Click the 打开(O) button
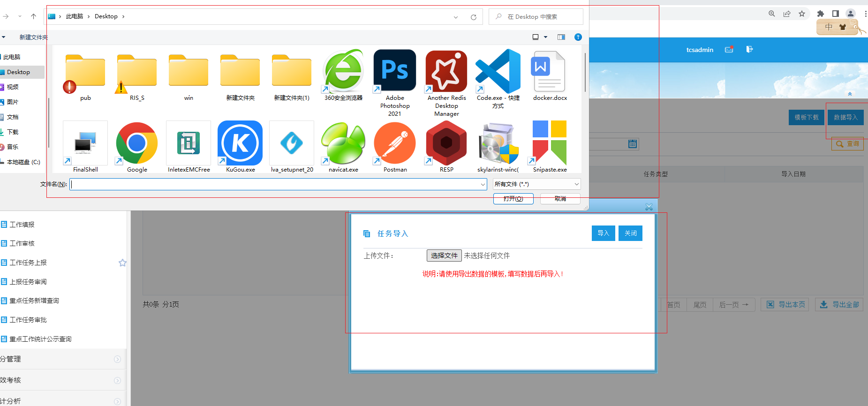This screenshot has height=406, width=868. click(513, 199)
